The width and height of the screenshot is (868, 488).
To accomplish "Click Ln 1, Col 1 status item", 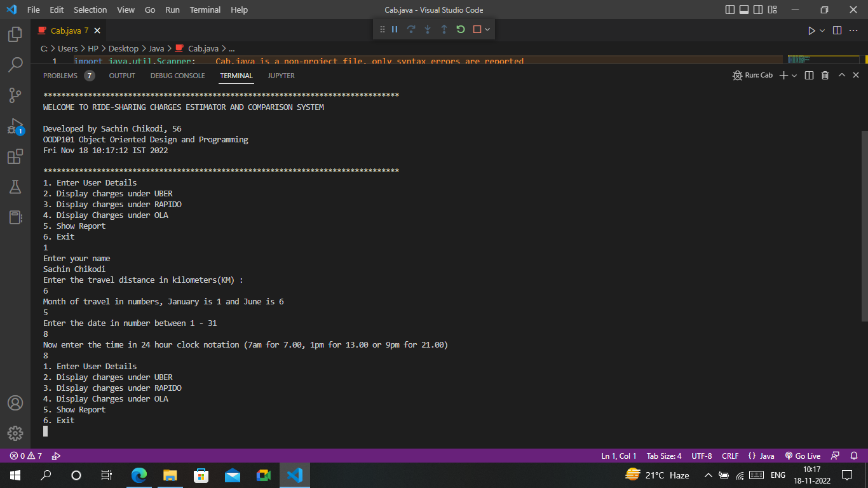I will point(619,456).
